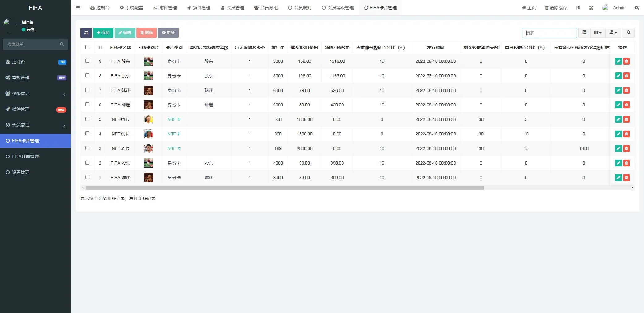Click the edit pencil icon for row Id 9
Viewport: 644px width, 313px height.
(618, 61)
